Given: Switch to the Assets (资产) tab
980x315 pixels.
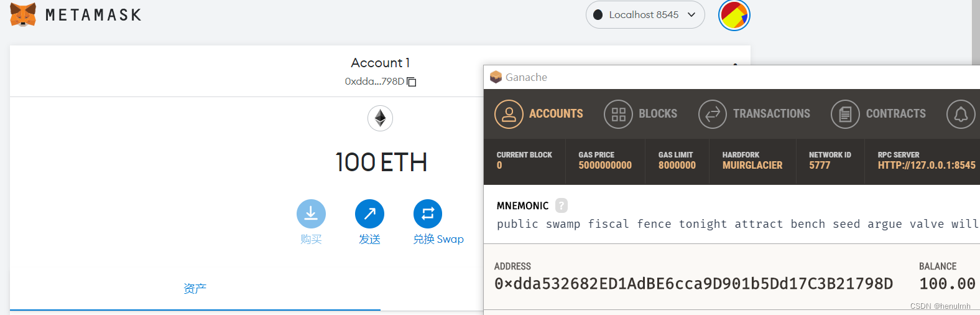Looking at the screenshot, I should pyautogui.click(x=195, y=289).
